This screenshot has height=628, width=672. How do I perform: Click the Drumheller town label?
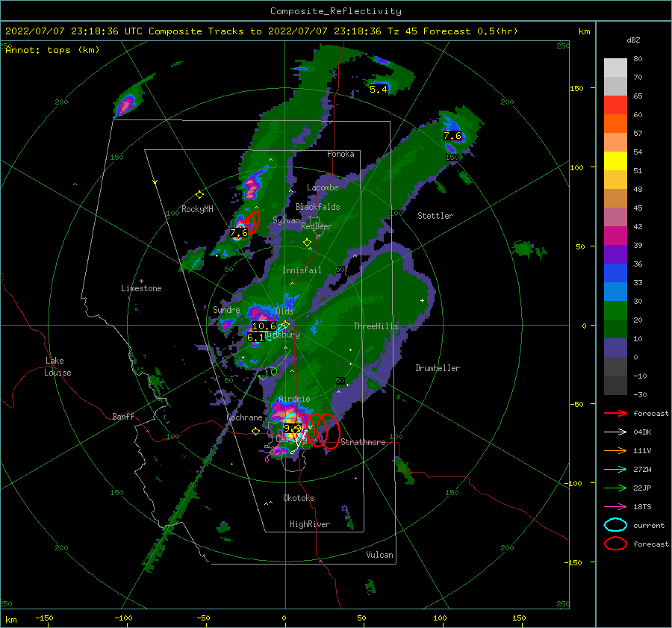tap(438, 368)
